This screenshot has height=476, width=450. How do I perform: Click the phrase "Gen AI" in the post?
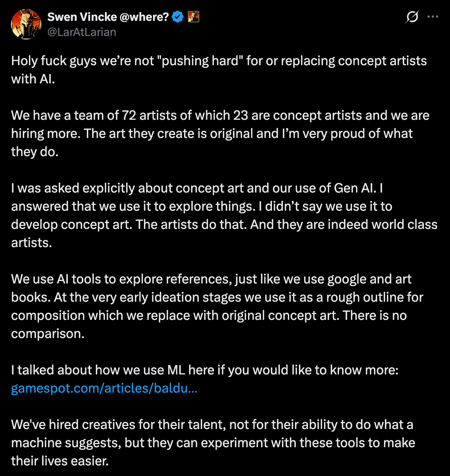[355, 188]
